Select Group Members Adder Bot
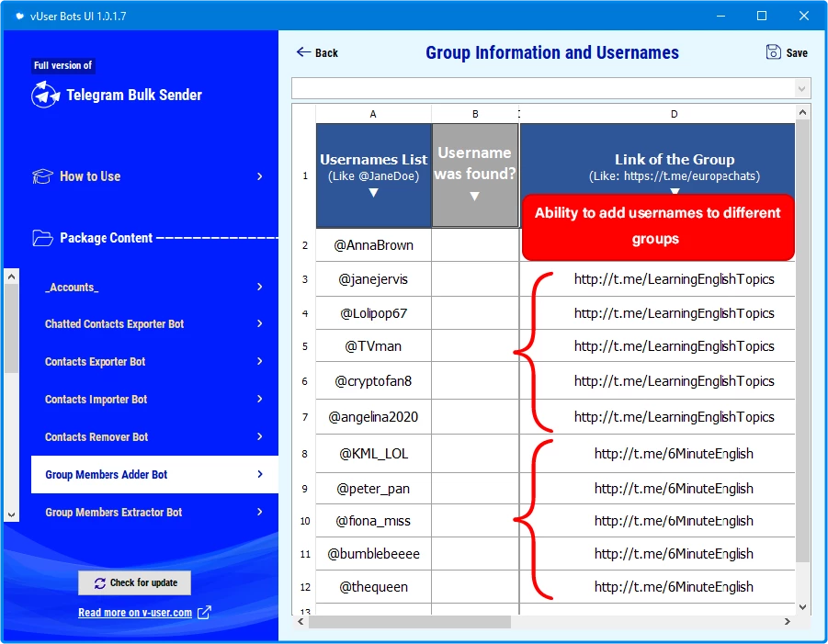Image resolution: width=828 pixels, height=644 pixels. pyautogui.click(x=154, y=474)
